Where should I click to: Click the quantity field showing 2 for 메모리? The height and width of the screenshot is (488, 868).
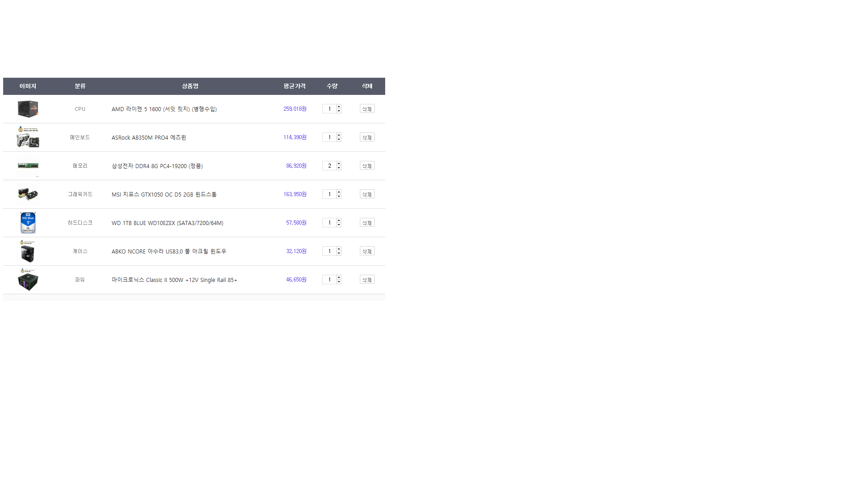pos(330,166)
